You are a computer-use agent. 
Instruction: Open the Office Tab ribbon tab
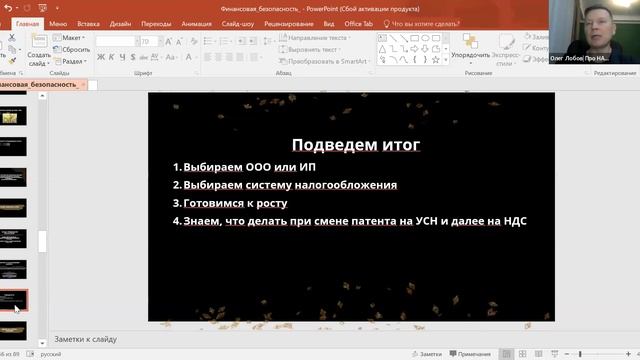coord(358,24)
